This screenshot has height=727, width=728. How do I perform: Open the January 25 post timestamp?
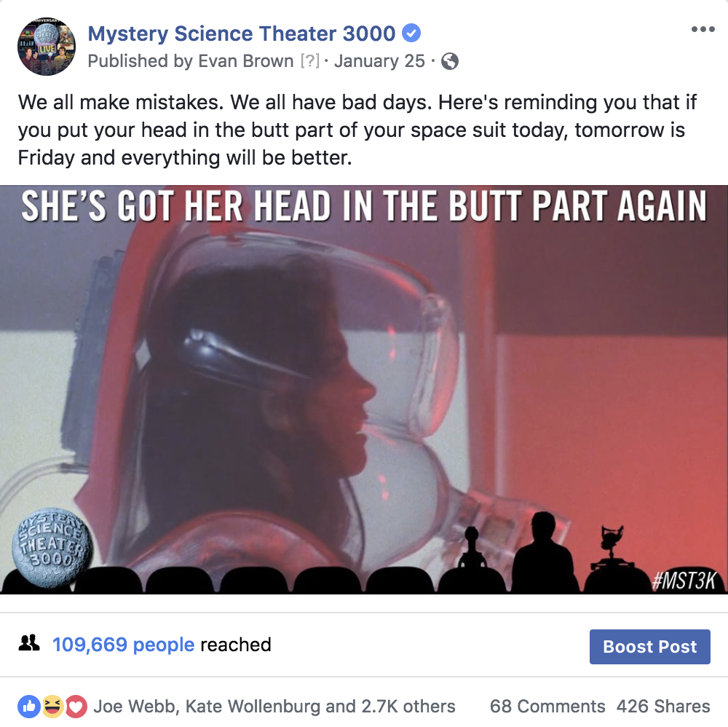click(x=379, y=61)
